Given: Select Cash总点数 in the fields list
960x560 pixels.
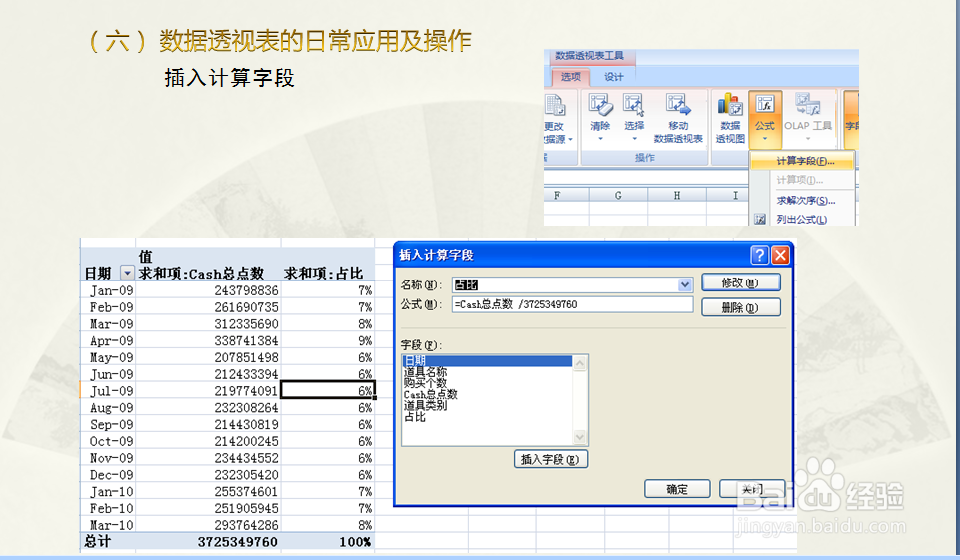Looking at the screenshot, I should click(x=430, y=394).
